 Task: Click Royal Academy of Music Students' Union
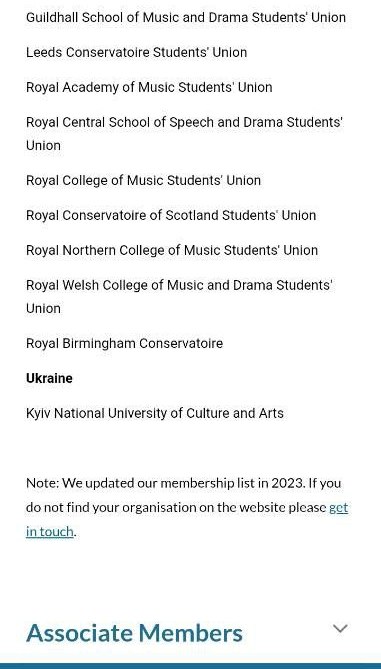tap(149, 87)
